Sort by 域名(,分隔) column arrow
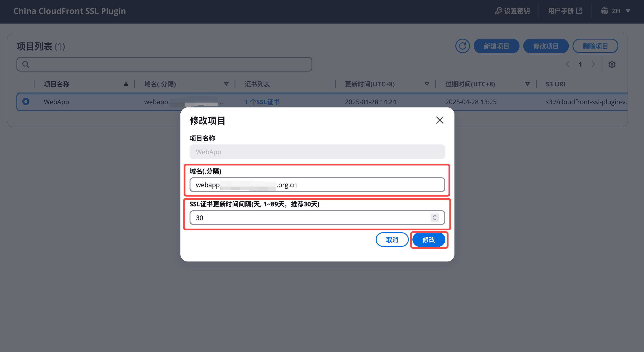The width and height of the screenshot is (644, 352). tap(226, 84)
